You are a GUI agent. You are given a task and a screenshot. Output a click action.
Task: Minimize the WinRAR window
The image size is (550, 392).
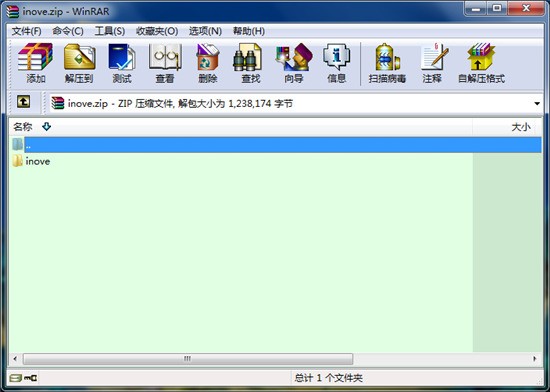(476, 8)
